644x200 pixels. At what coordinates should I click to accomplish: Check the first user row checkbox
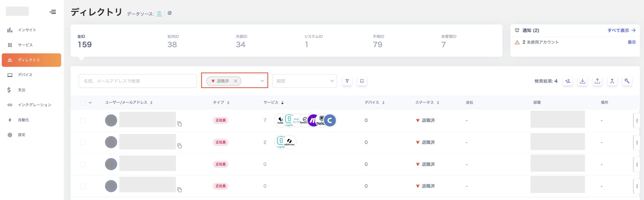point(83,121)
